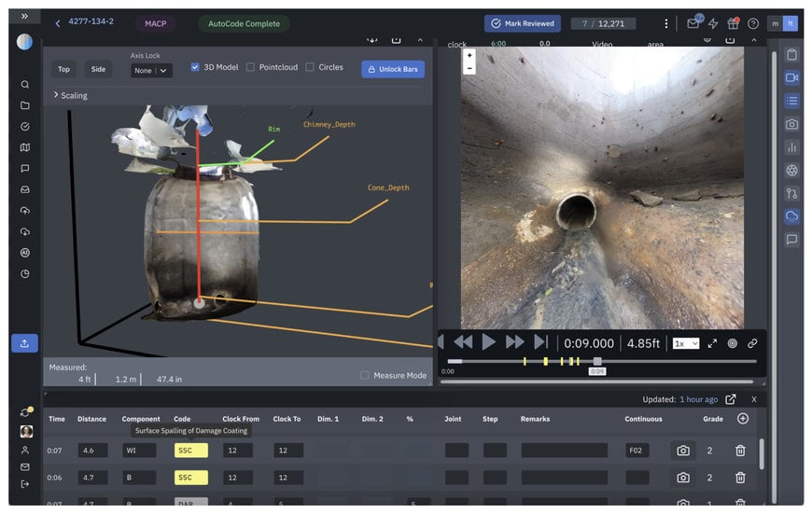
Task: Zoom in on the video with plus button
Action: [x=469, y=55]
